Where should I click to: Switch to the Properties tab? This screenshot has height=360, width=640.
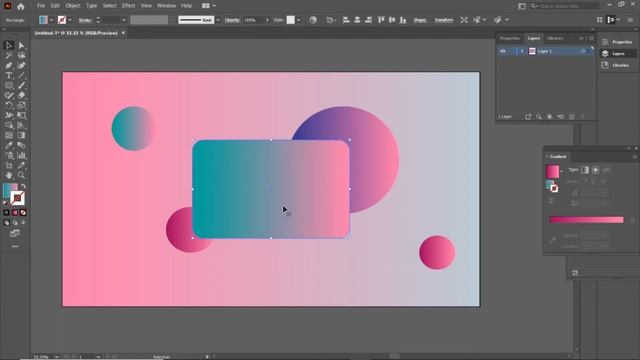[510, 38]
